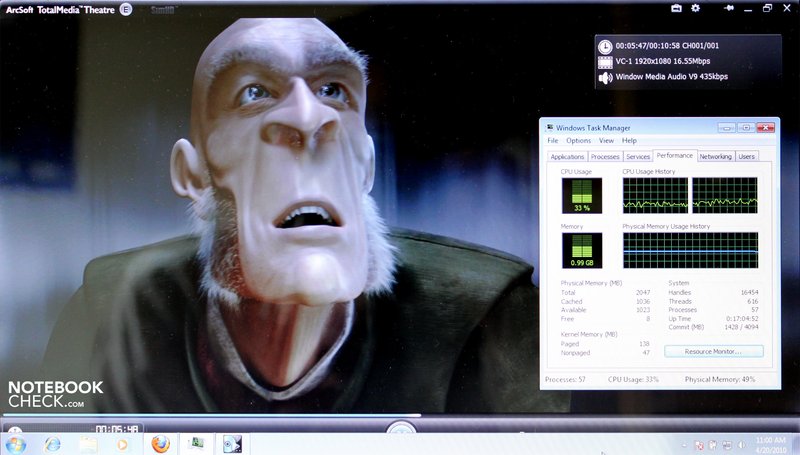Click the status bar text Processes: 57
The image size is (800, 455).
tap(565, 380)
